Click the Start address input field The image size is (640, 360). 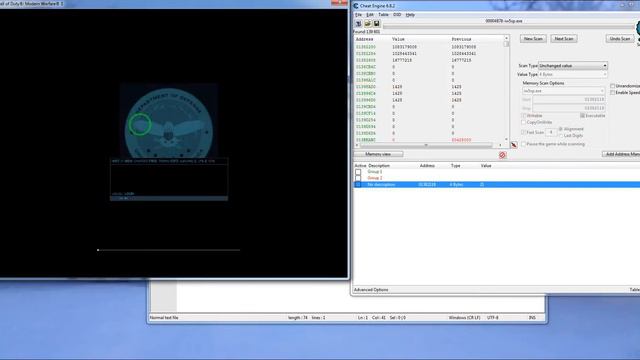[x=569, y=100]
